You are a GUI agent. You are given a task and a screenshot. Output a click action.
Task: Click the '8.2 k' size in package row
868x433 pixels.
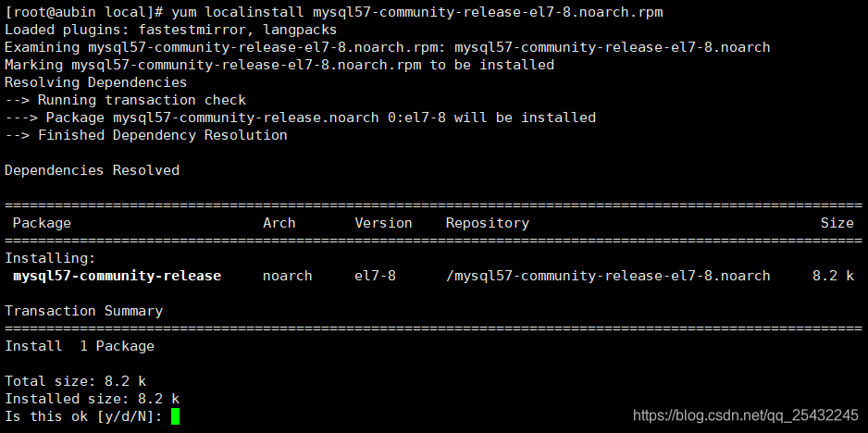(833, 276)
